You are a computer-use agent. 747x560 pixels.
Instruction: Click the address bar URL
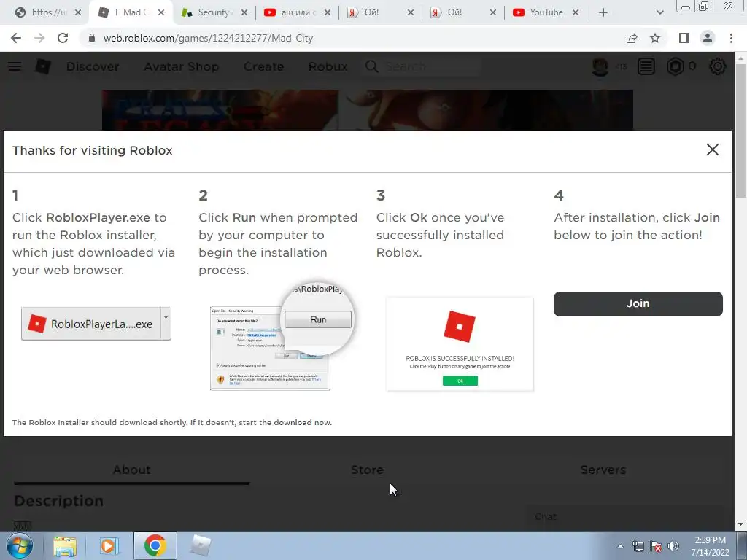[208, 38]
